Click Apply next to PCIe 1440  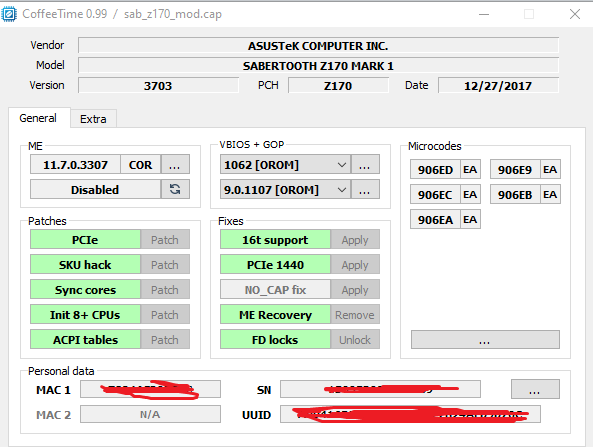(x=355, y=264)
